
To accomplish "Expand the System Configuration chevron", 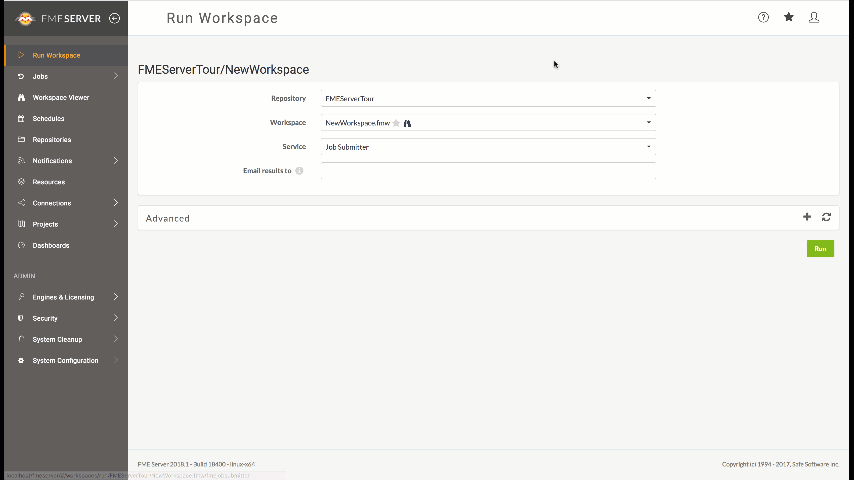I will click(115, 360).
